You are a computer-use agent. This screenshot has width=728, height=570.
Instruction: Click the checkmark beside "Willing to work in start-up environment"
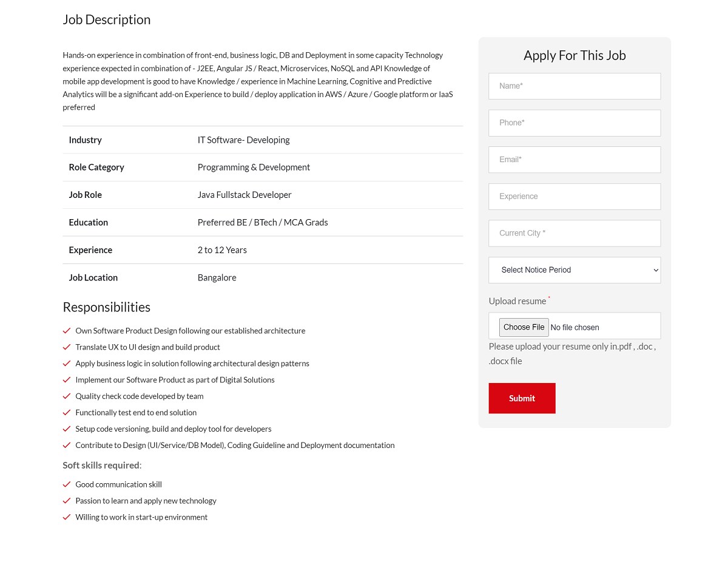[x=67, y=517]
